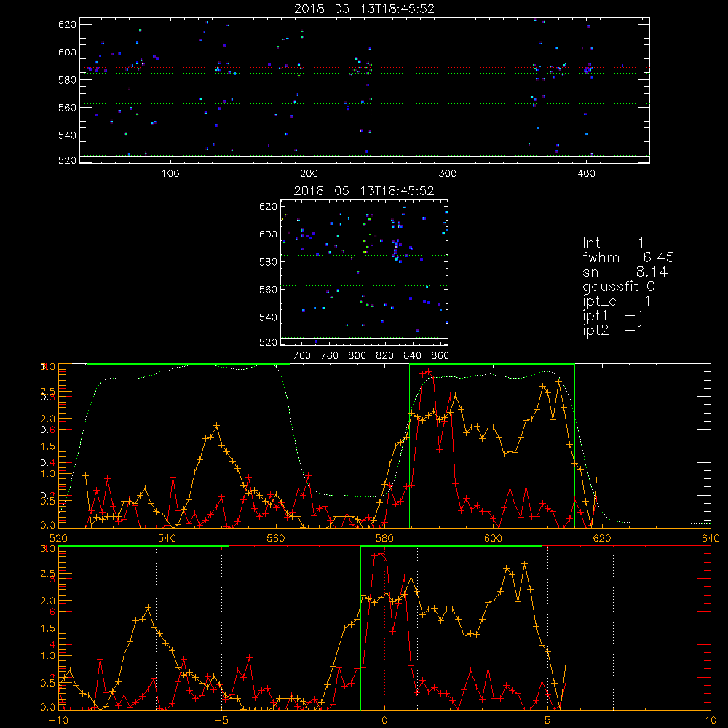Click the 1.5 y-axis label on bottom plot
728x728 pixels.
point(47,628)
